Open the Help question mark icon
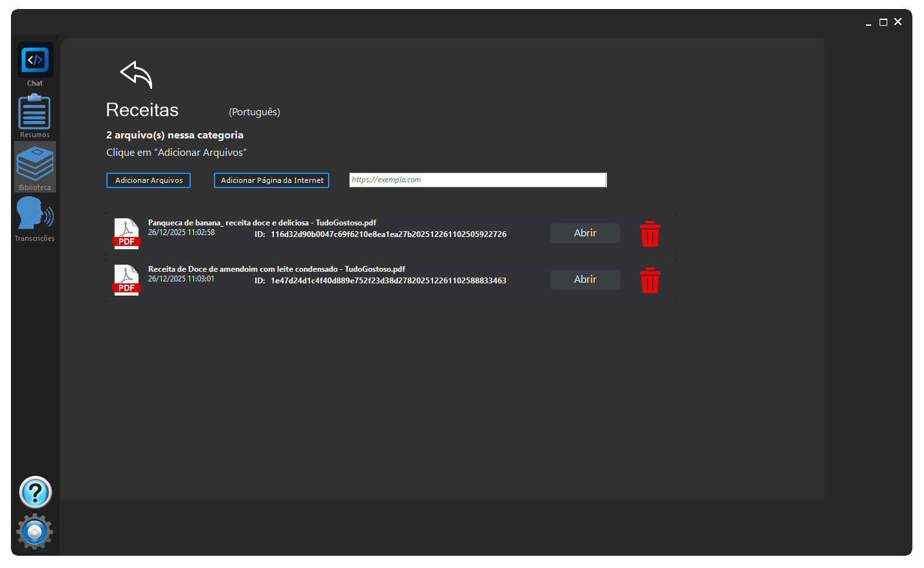924x568 pixels. 35,492
